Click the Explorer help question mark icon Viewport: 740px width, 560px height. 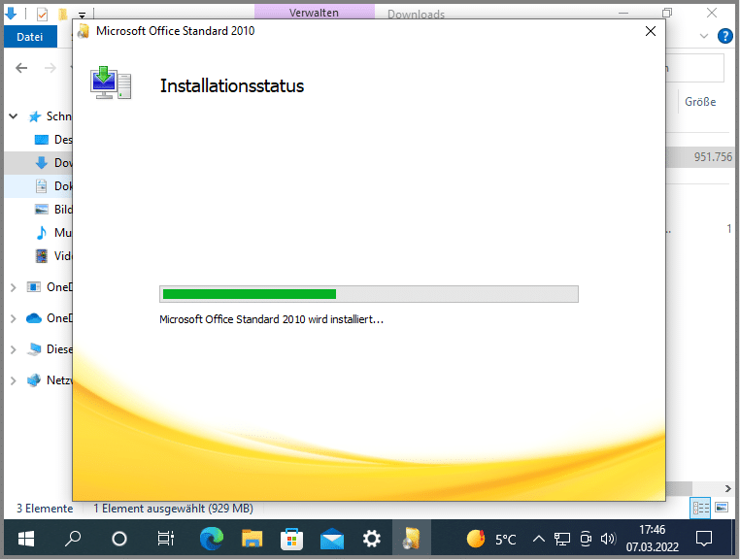click(724, 37)
